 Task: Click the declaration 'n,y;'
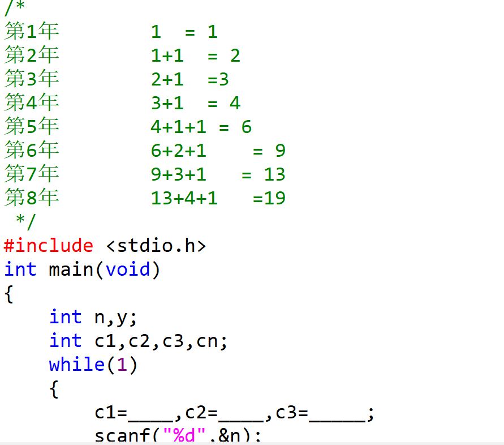[116, 318]
